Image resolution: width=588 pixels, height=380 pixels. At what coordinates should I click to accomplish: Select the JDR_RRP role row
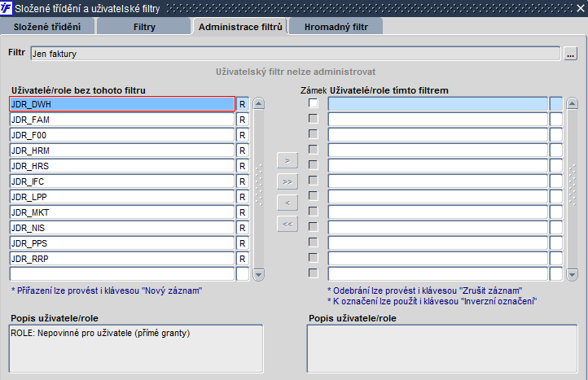tap(122, 259)
